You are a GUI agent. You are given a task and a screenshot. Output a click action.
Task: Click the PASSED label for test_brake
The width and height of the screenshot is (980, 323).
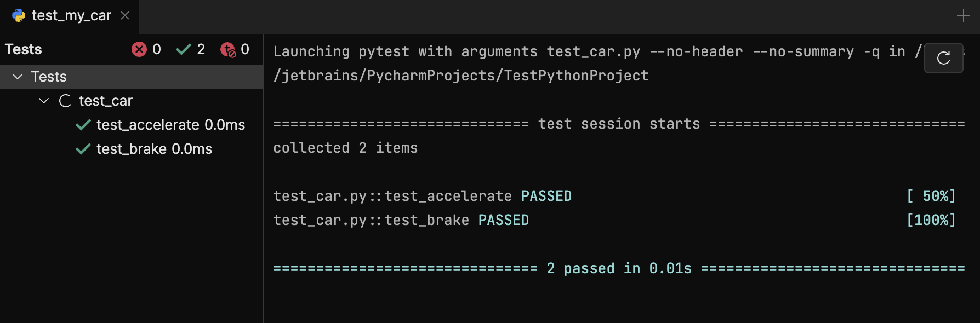click(x=503, y=220)
